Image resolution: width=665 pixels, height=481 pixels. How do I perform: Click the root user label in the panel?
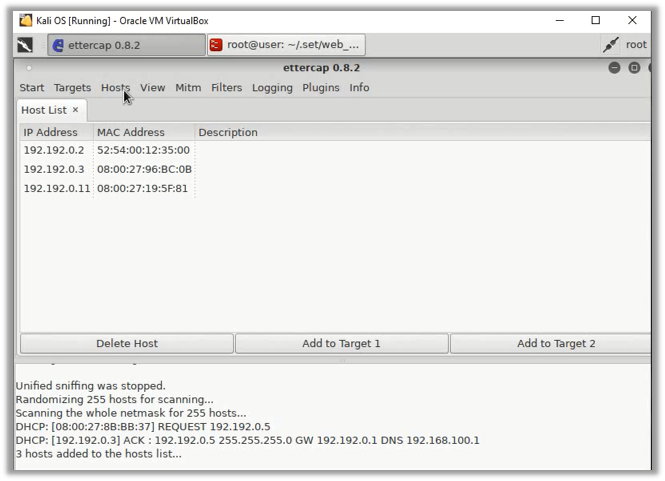tap(636, 45)
